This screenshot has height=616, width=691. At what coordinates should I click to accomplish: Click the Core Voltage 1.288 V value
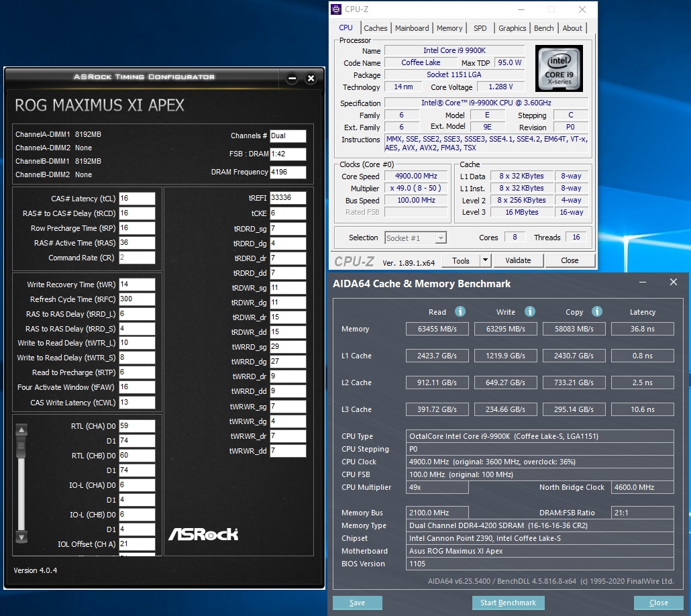click(x=500, y=87)
